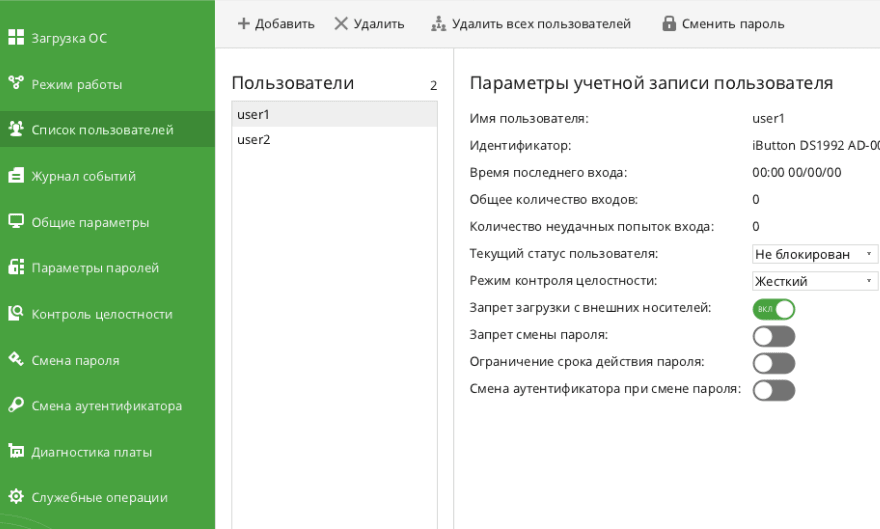Image resolution: width=880 pixels, height=529 pixels.
Task: Click the Контроль целостности icon
Action: [16, 314]
